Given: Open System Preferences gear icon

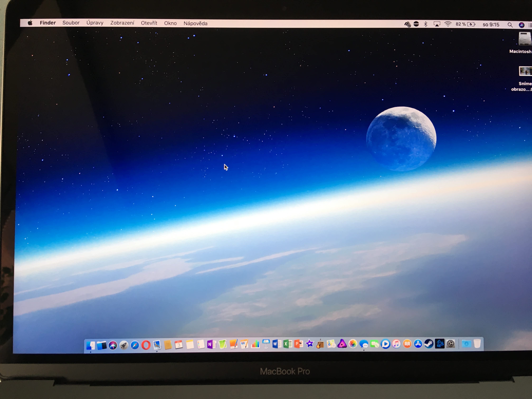Looking at the screenshot, I should (450, 344).
